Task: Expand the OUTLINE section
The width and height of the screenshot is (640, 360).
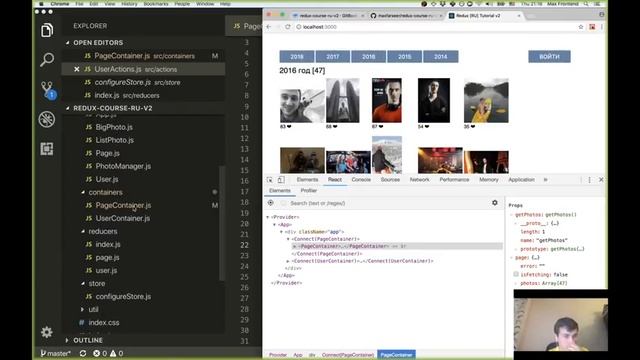Action: click(67, 340)
